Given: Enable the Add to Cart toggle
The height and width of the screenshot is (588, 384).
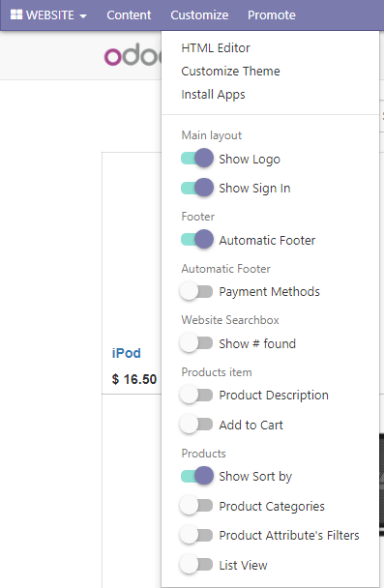Looking at the screenshot, I should pos(196,425).
